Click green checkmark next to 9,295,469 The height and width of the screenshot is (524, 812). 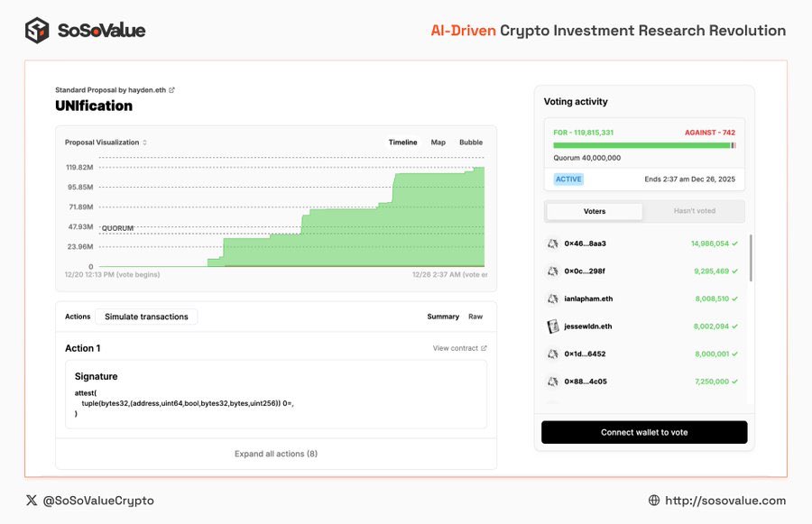click(x=734, y=271)
